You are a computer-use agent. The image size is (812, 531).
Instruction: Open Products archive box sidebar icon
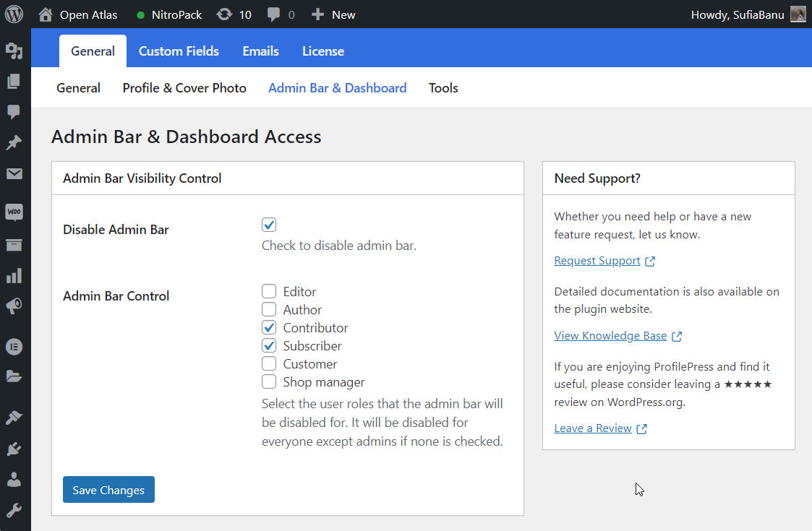(14, 245)
